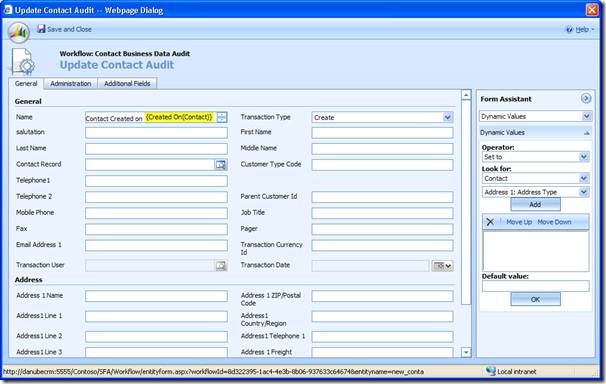
Task: Click into the First Name input field
Action: click(382, 133)
